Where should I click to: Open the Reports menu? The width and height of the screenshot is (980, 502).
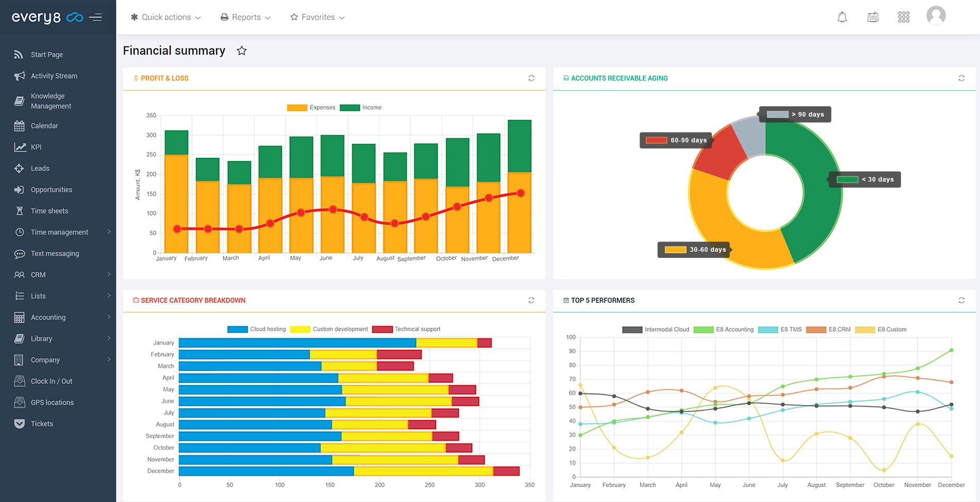click(245, 17)
